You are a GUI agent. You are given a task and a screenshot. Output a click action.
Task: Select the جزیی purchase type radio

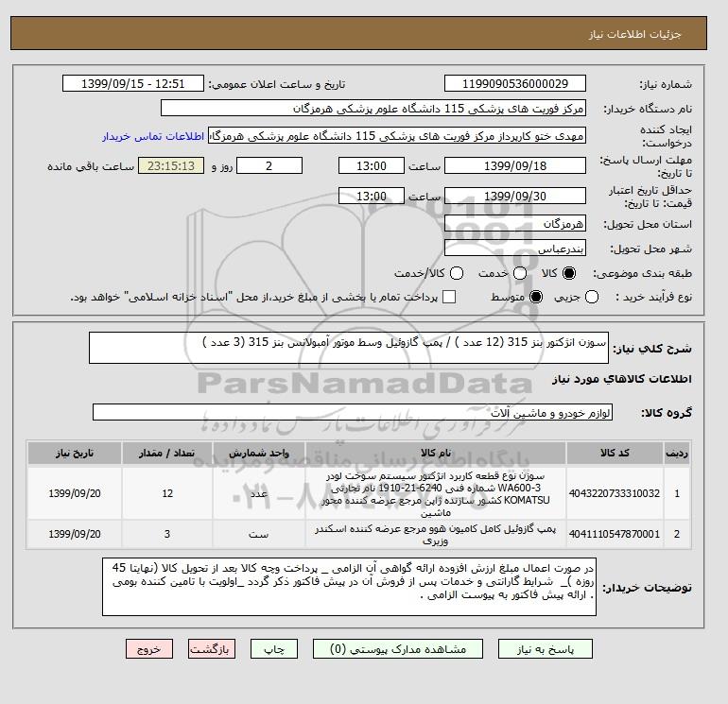592,297
